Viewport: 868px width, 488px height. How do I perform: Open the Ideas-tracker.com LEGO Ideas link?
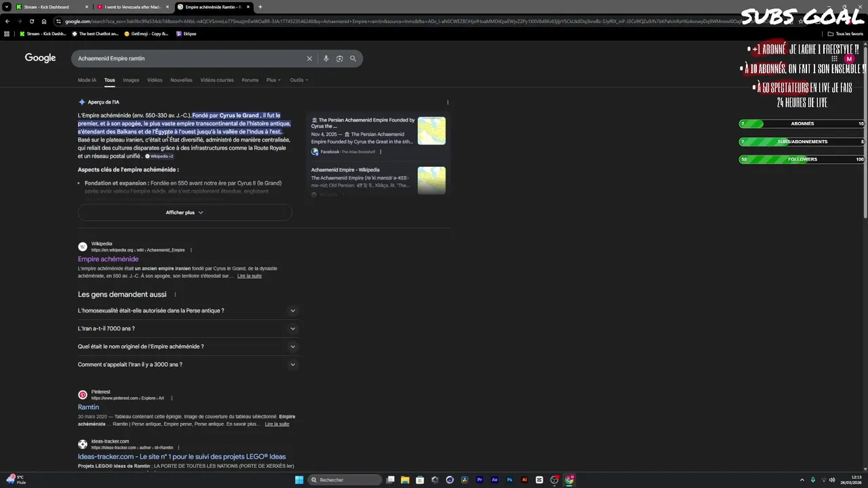182,457
